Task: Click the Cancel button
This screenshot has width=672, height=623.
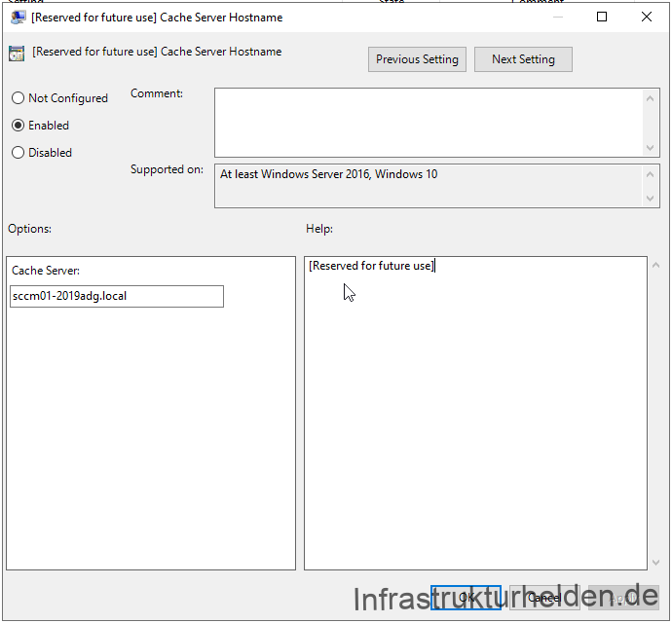Action: [x=544, y=598]
